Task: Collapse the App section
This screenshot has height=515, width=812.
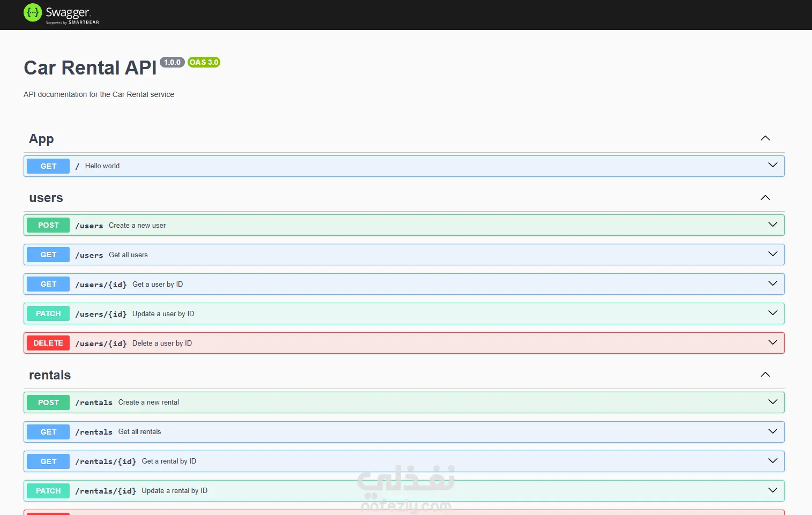Action: (x=765, y=138)
